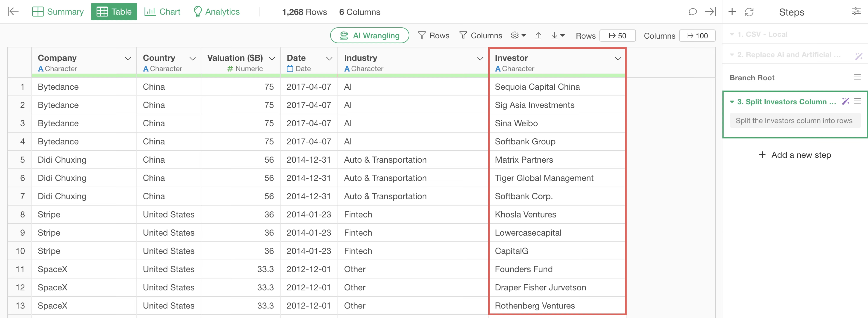Collapse step 3 Split Investors Column
The image size is (868, 318).
[732, 102]
